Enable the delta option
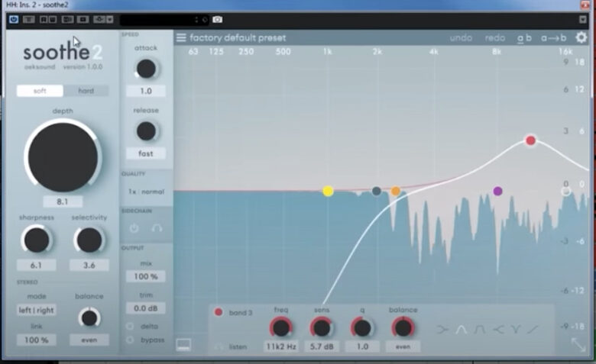 point(130,326)
